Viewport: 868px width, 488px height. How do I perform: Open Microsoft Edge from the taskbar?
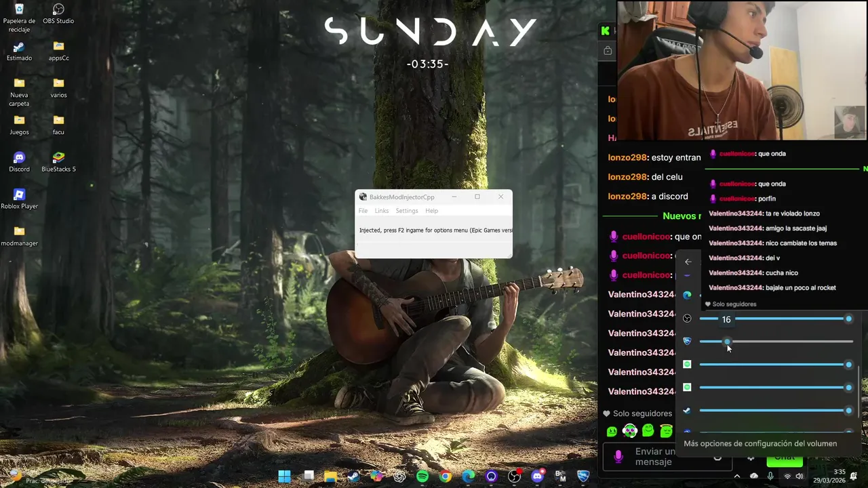pos(469,476)
